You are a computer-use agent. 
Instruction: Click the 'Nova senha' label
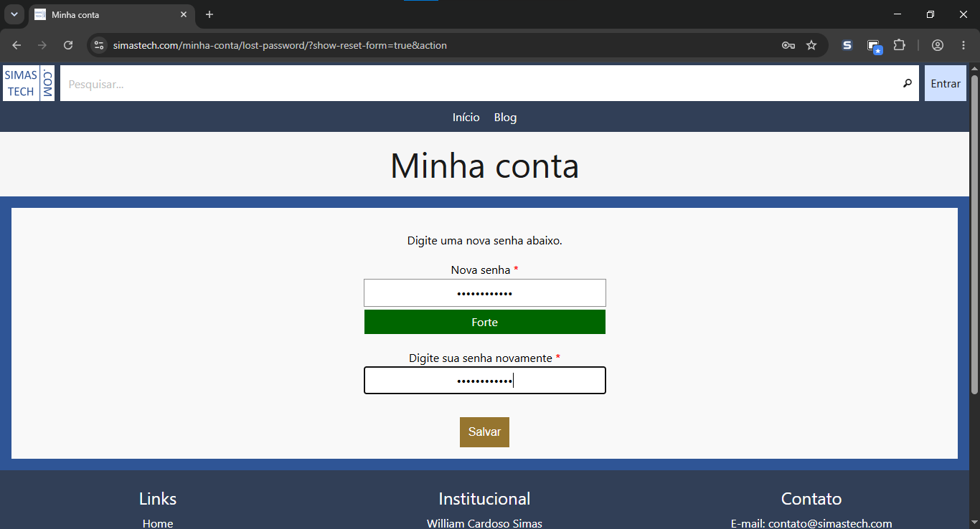coord(481,270)
